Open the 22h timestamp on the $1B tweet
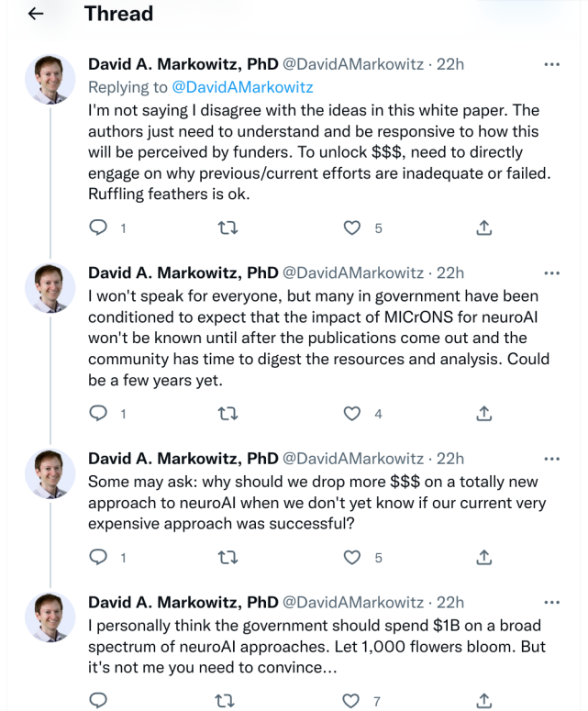 click(450, 602)
